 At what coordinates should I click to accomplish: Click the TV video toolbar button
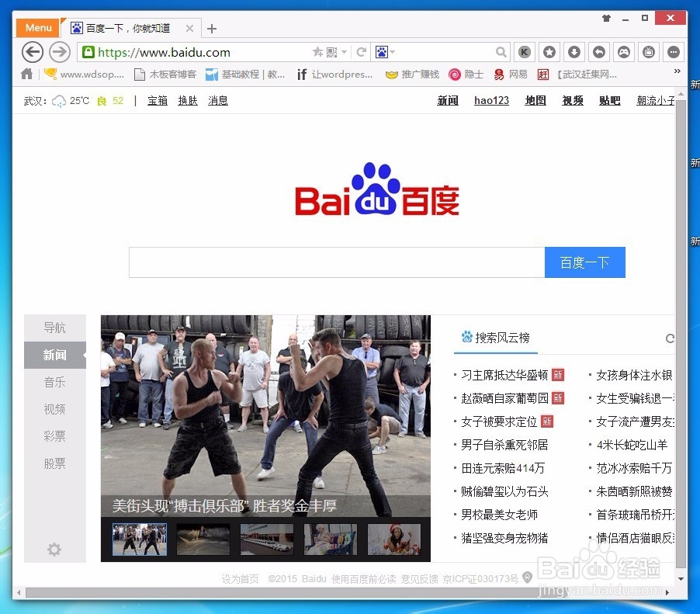(649, 52)
